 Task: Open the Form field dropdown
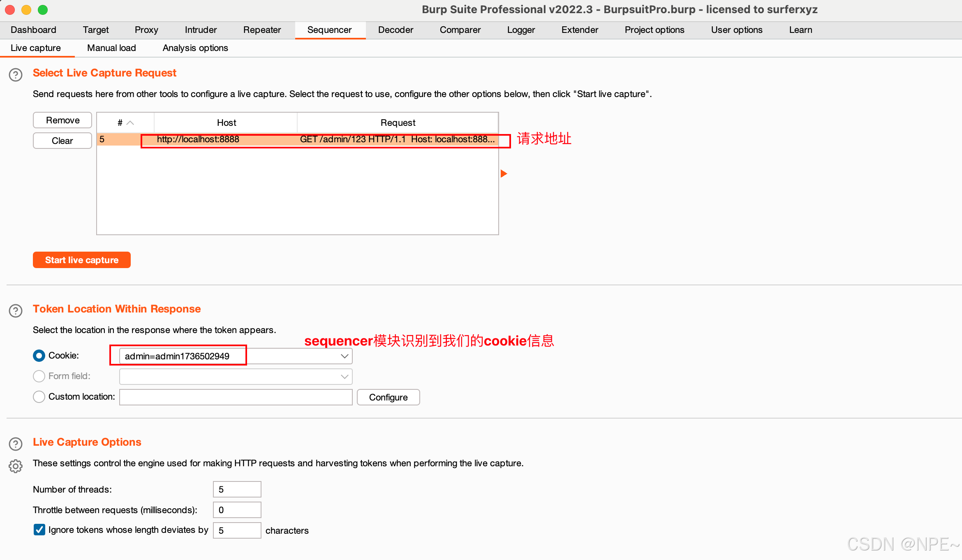click(344, 377)
